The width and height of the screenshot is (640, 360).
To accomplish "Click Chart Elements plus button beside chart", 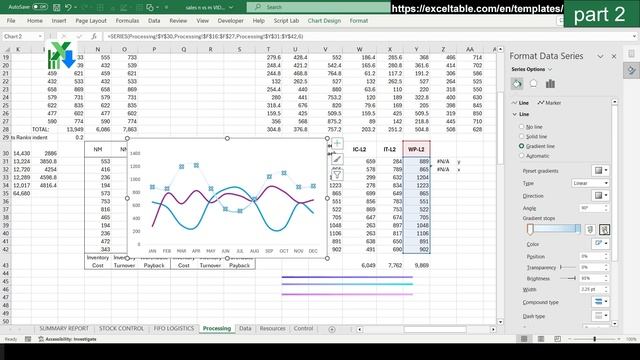I will 337,144.
